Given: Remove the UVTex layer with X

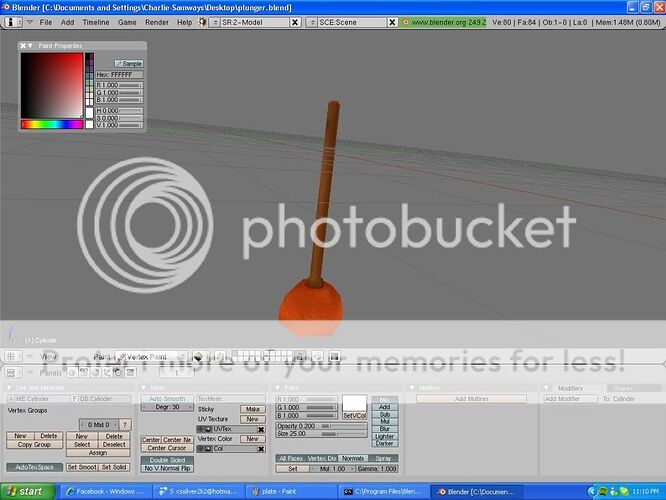Looking at the screenshot, I should [x=261, y=429].
